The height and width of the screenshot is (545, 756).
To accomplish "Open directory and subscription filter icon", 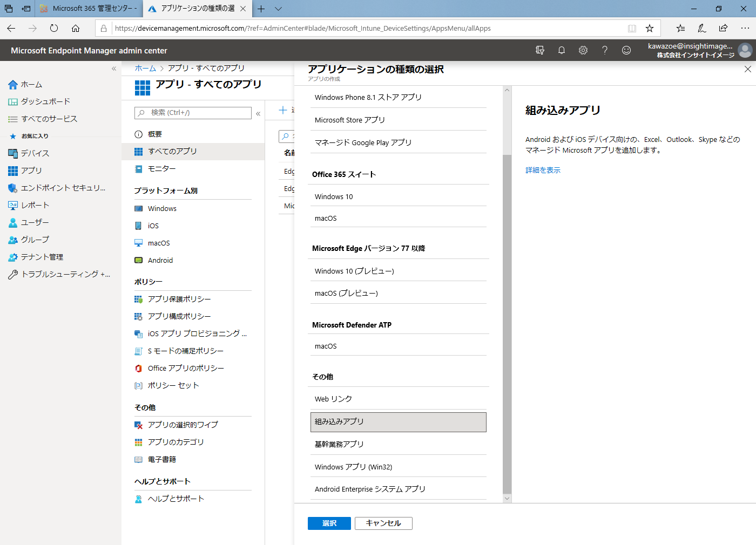I will pyautogui.click(x=540, y=50).
